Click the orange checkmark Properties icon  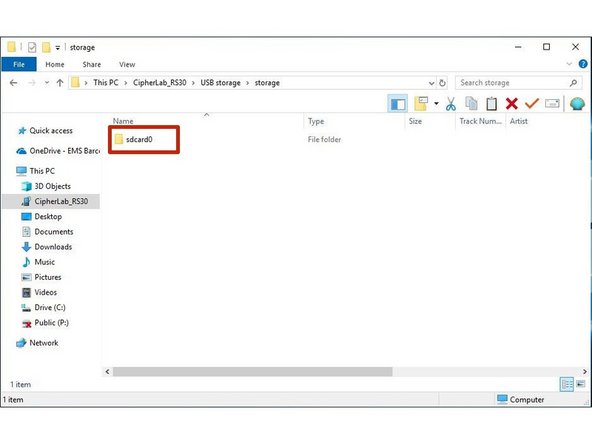[x=532, y=103]
